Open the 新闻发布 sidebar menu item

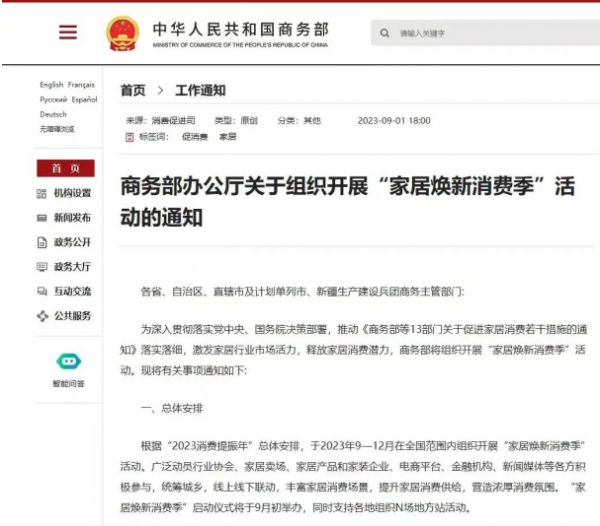pyautogui.click(x=72, y=218)
